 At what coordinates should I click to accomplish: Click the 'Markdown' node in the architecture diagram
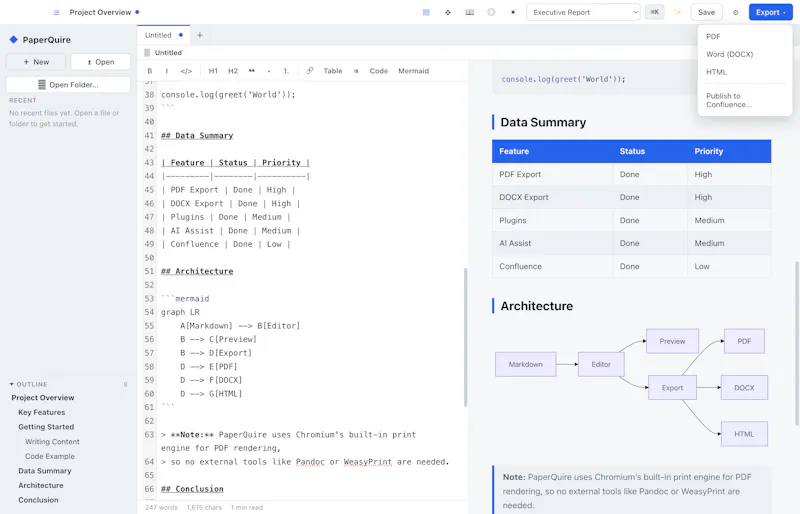tap(526, 364)
